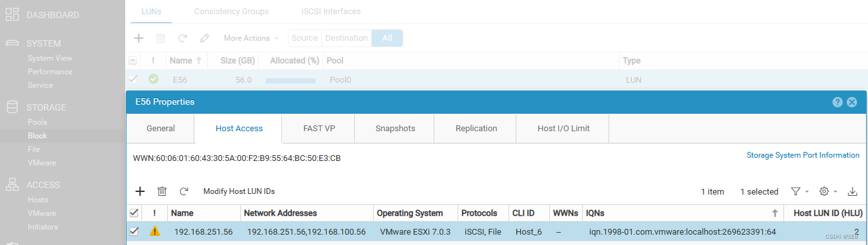The height and width of the screenshot is (245, 868).
Task: Open VMware under Access
Action: [x=41, y=213]
